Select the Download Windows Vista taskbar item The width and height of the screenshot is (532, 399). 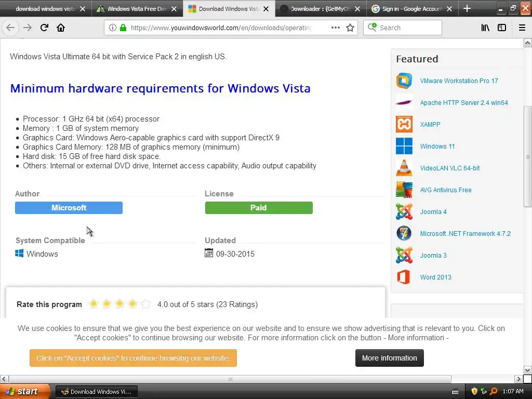pos(96,392)
